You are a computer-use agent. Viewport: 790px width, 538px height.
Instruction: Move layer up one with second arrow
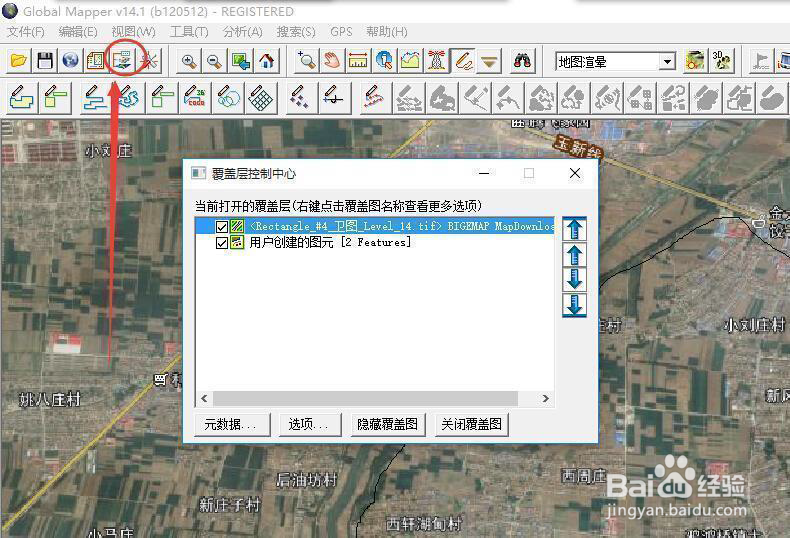click(574, 255)
